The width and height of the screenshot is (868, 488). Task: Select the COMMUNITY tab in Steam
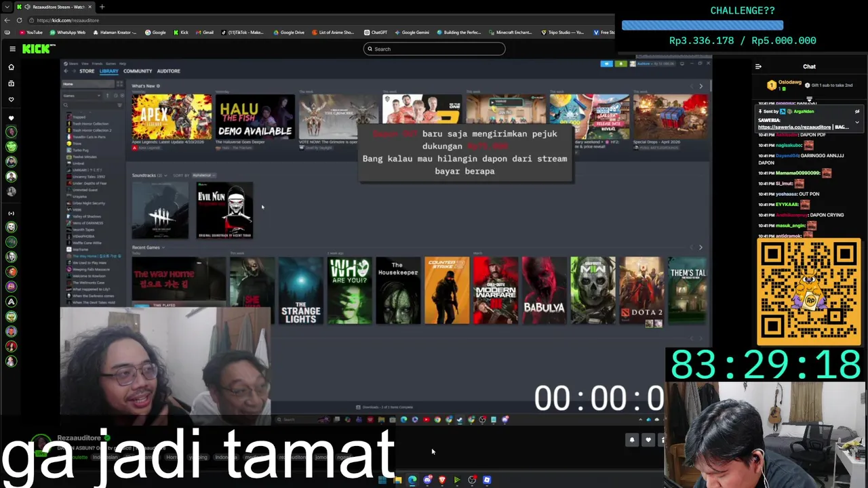138,71
